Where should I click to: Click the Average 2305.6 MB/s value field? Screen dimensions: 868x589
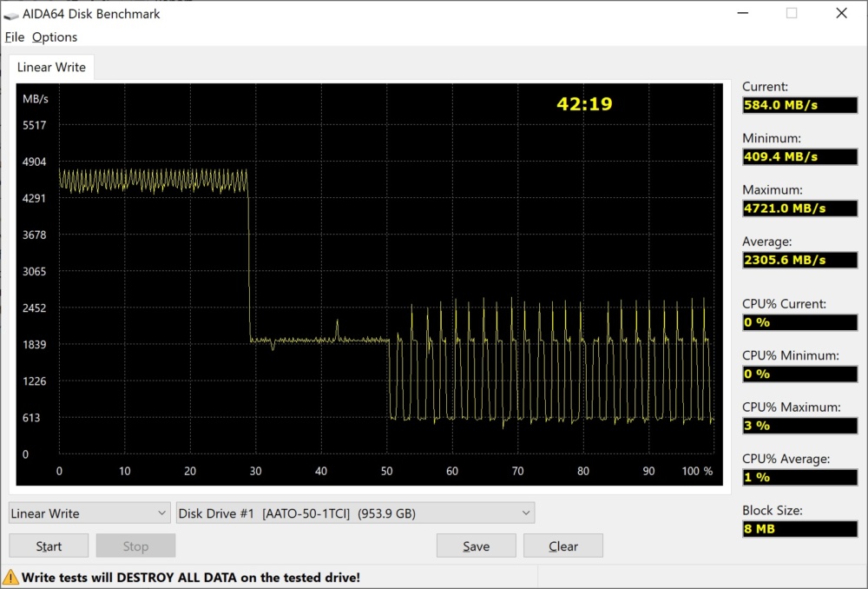[x=800, y=260]
